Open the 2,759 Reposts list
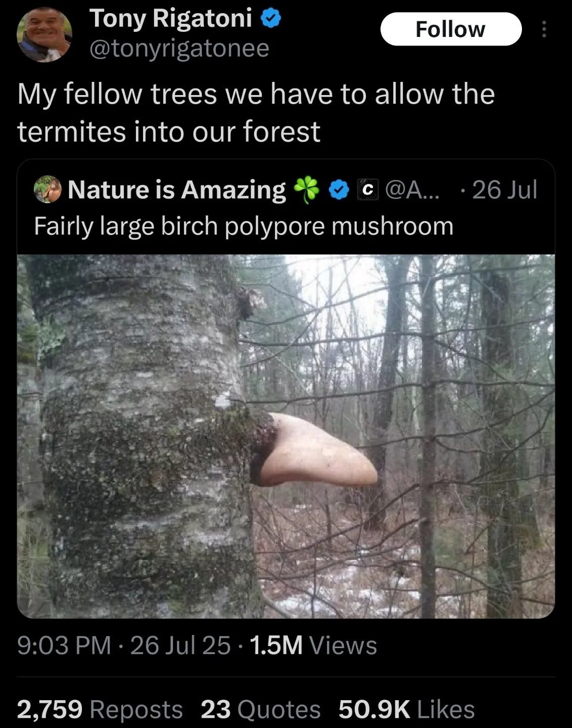This screenshot has height=728, width=572. click(x=100, y=709)
